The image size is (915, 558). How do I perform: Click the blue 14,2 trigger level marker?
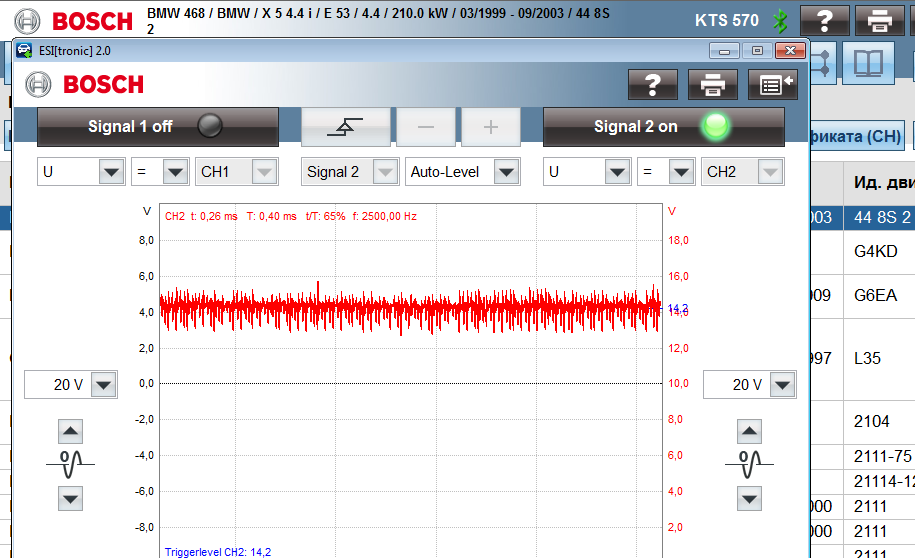coord(677,308)
